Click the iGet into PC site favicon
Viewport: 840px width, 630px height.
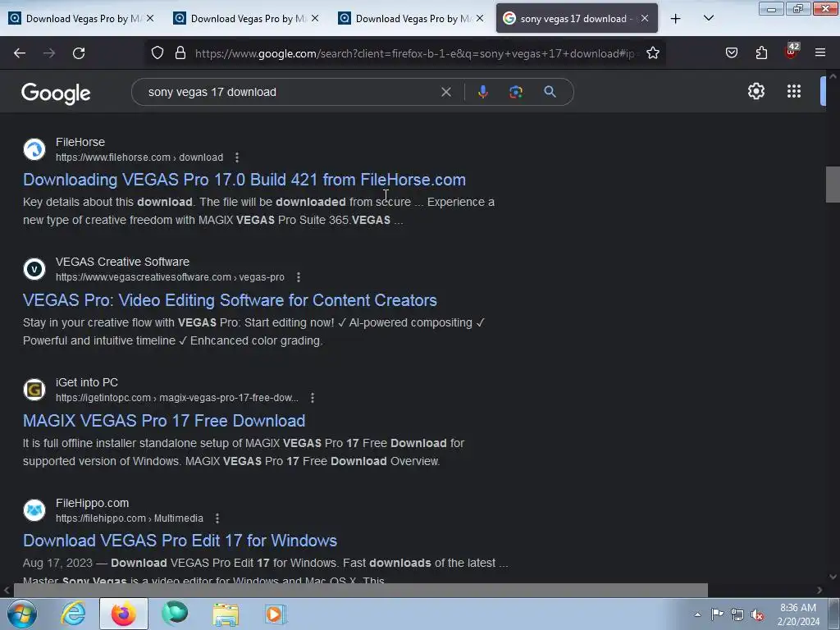[34, 390]
